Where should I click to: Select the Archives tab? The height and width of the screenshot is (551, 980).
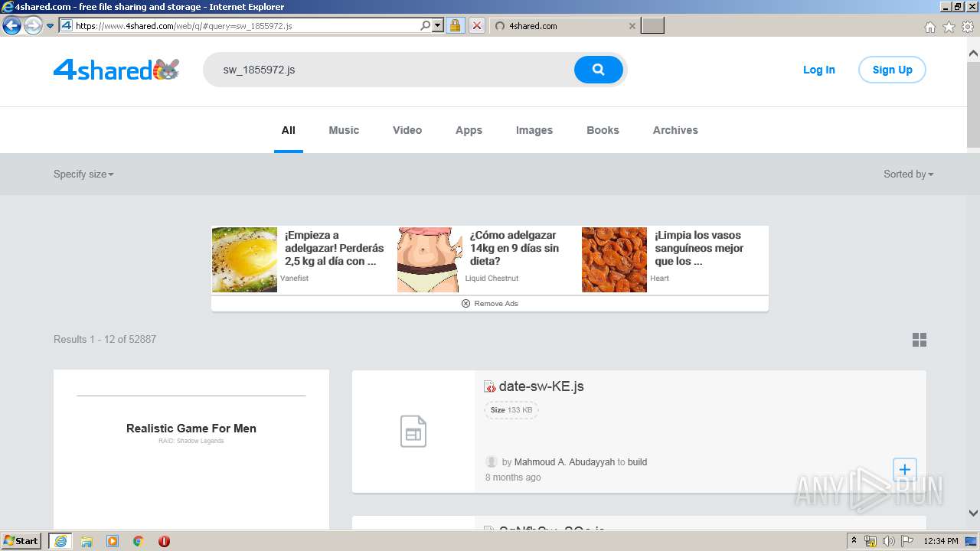[675, 131]
